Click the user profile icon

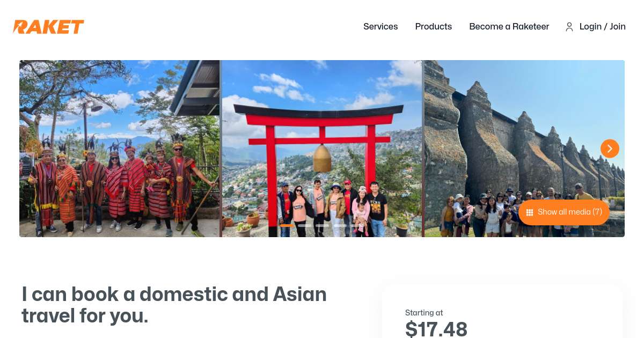pos(569,27)
